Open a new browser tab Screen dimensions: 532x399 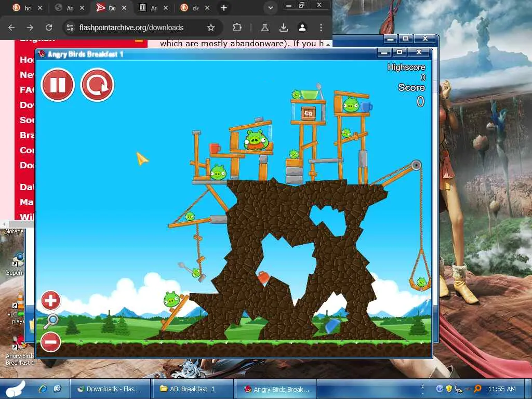coord(224,8)
